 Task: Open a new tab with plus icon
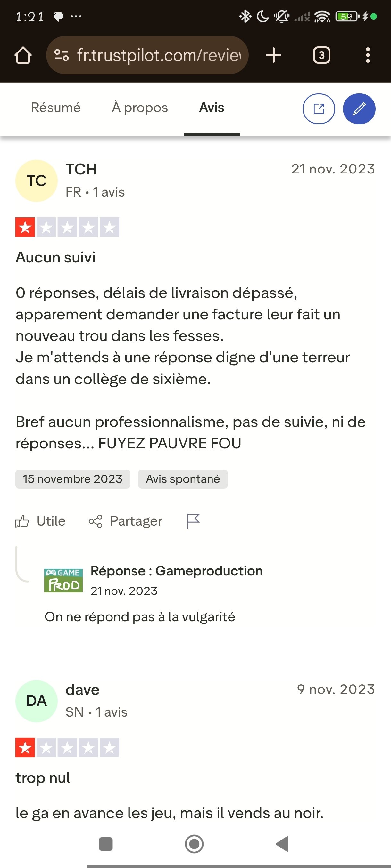pyautogui.click(x=273, y=55)
